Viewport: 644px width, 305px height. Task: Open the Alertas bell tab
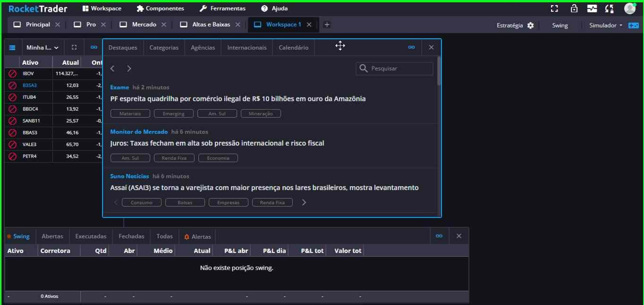pyautogui.click(x=198, y=236)
